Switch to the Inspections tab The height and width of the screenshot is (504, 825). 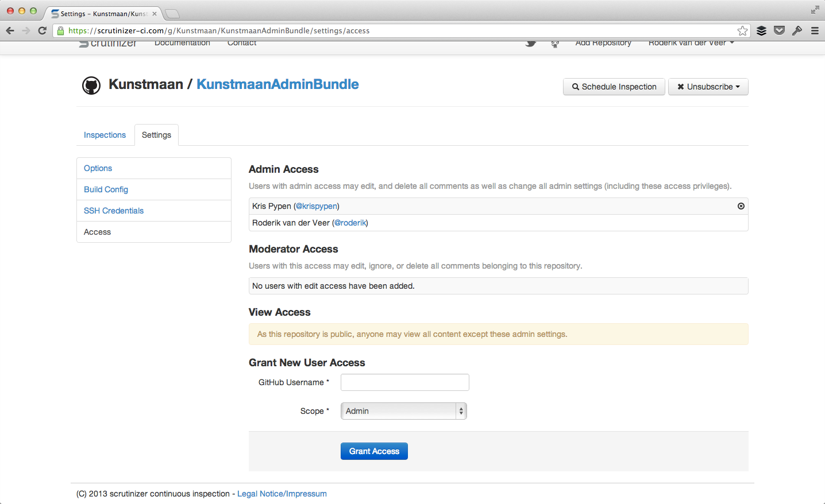coord(105,135)
